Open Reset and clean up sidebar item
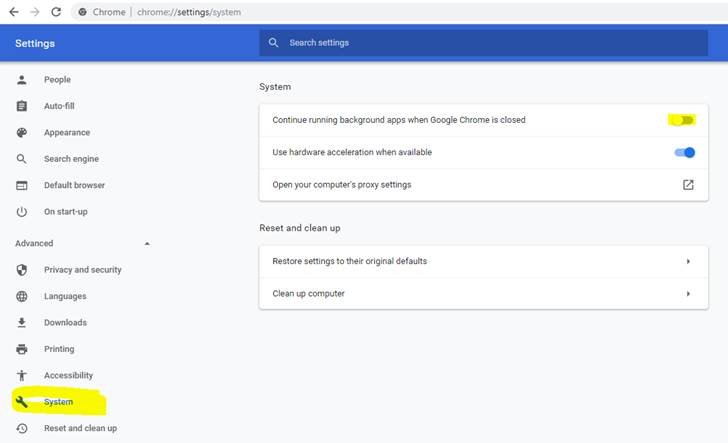Screen dimensions: 728x443 [80, 428]
